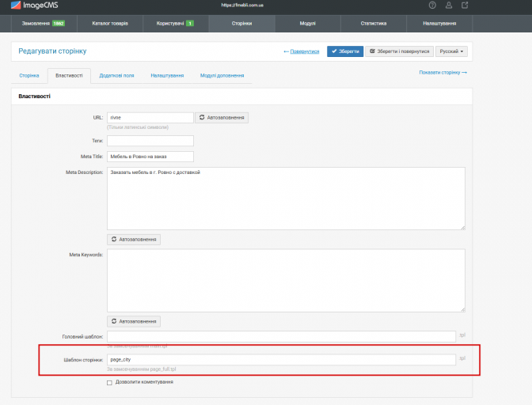Viewport: 532px width, 405px height.
Task: Open the site URL in header
Action: 242,5
